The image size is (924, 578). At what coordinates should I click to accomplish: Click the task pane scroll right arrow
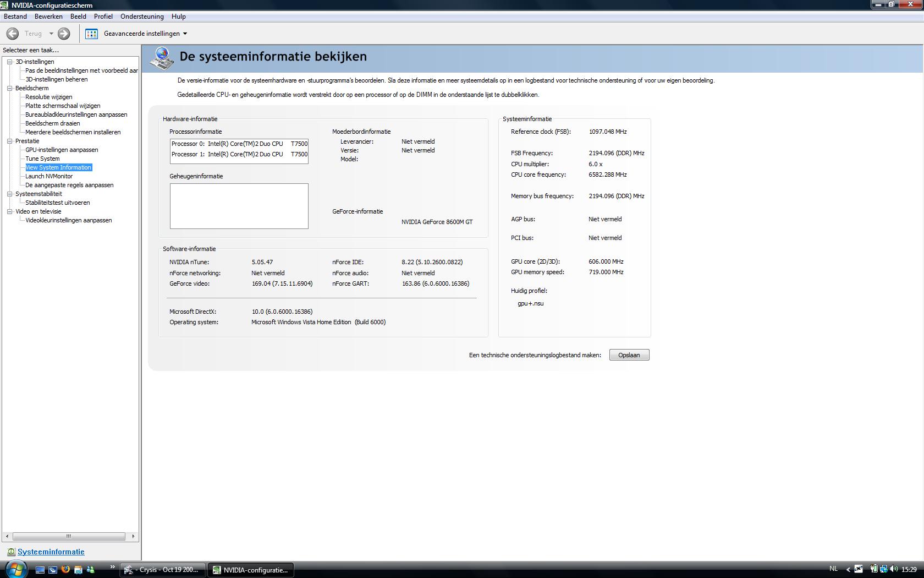(133, 536)
